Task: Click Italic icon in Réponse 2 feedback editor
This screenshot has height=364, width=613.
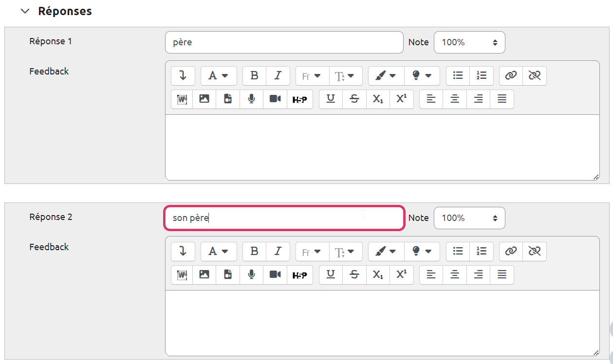Action: tap(278, 252)
